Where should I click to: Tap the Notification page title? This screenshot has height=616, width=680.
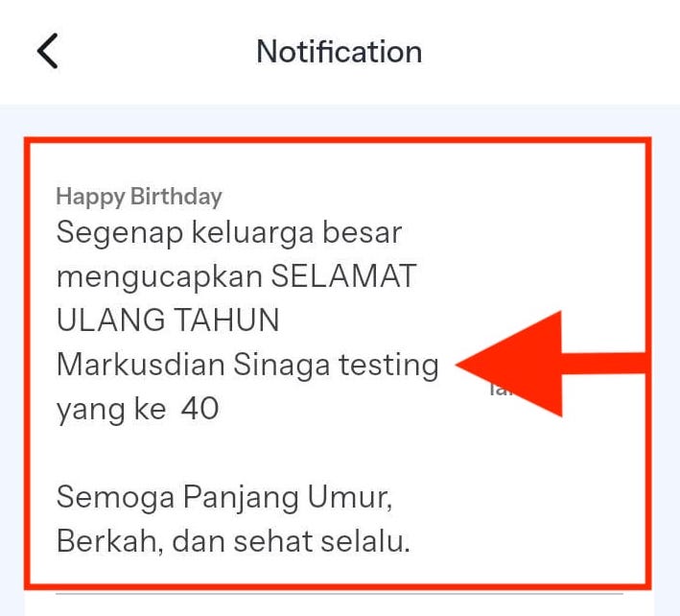click(x=340, y=52)
